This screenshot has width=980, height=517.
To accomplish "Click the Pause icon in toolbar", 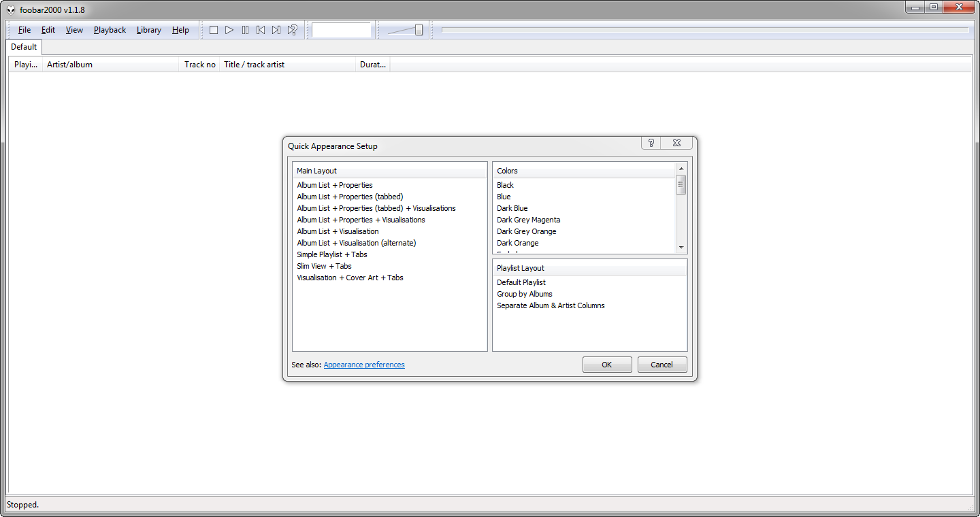I will tap(245, 30).
